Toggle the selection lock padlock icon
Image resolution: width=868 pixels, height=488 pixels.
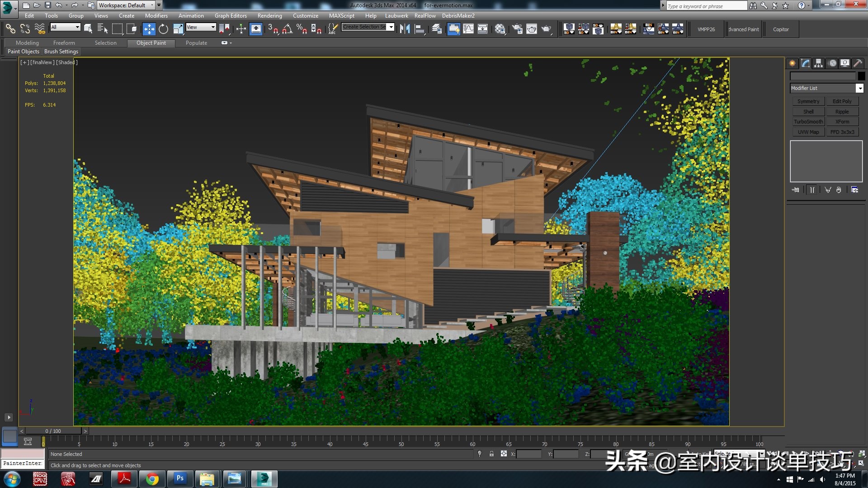491,454
